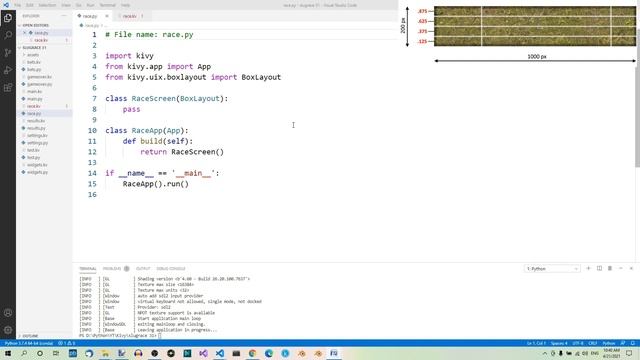Open test.py in the file tree
Image resolution: width=640 pixels, height=360 pixels.
33,158
